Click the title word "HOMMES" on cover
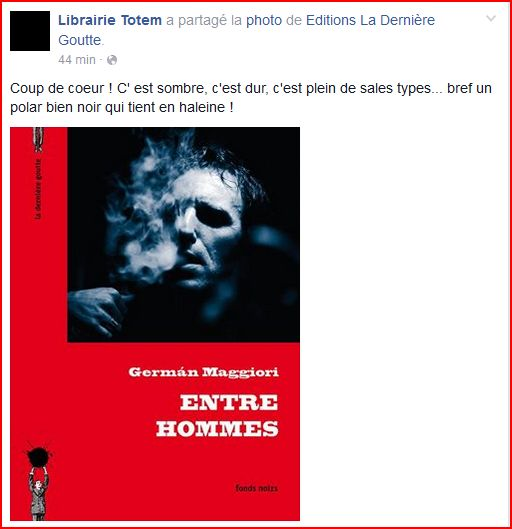512x529 pixels. coord(217,428)
